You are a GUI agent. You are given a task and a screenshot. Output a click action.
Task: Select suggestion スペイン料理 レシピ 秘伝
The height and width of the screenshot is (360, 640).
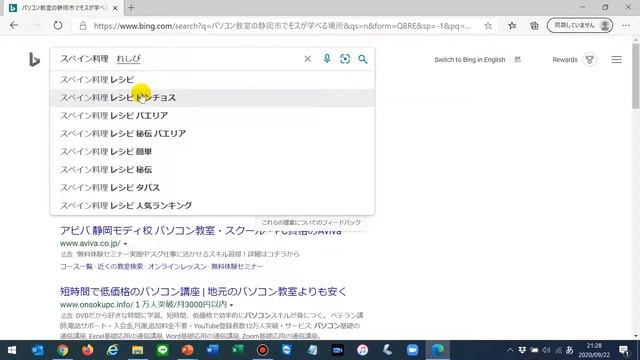tap(212, 169)
